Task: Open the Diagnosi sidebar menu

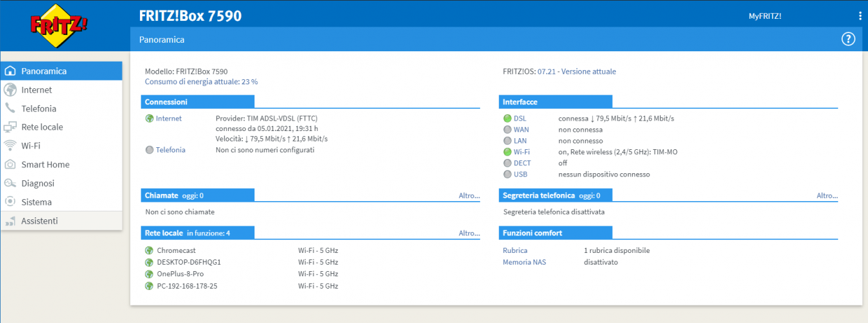Action: [x=61, y=183]
